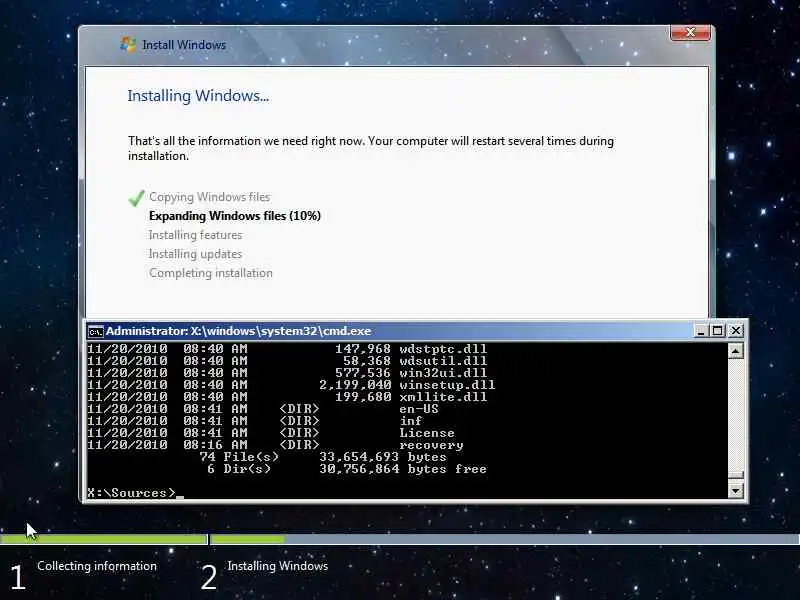Click the 'Installing features' step
This screenshot has height=600, width=800.
195,235
